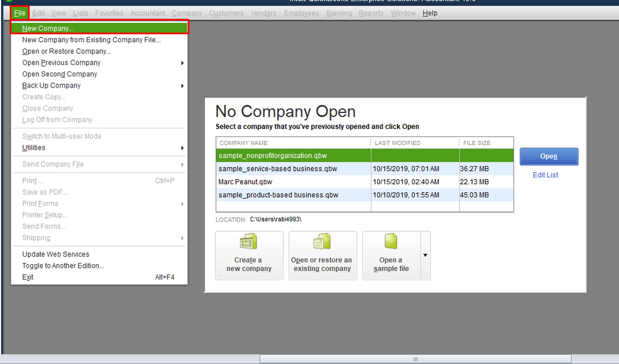
Task: Click the 10/15/2019, 07:01 AM date cell
Action: pyautogui.click(x=406, y=169)
